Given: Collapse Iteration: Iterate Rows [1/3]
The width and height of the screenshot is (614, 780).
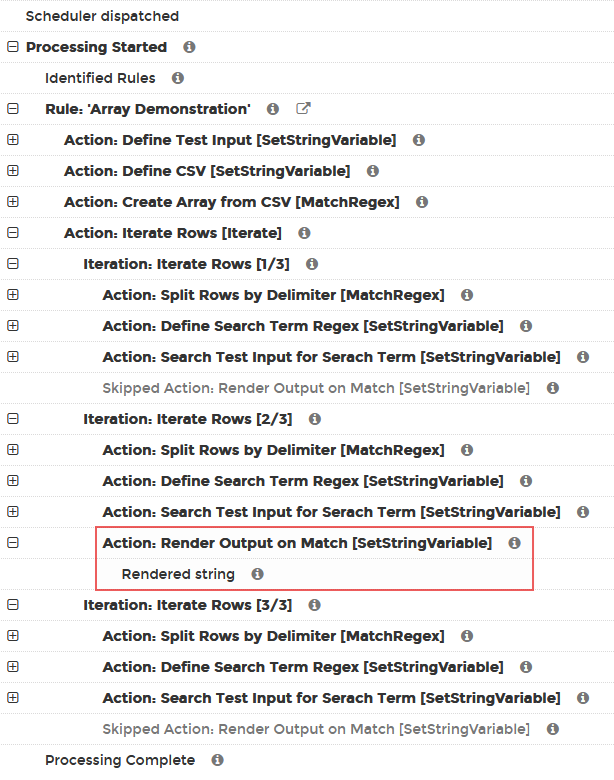Looking at the screenshot, I should [13, 264].
